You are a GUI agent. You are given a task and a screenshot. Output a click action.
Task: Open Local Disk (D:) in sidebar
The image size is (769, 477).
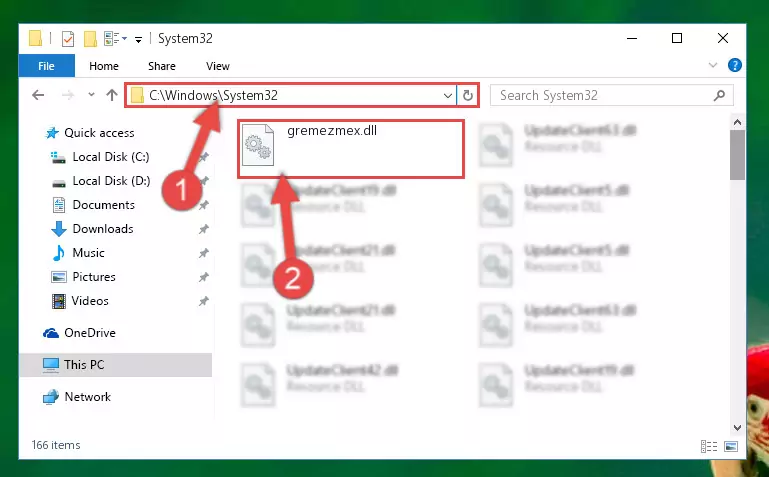click(x=111, y=181)
